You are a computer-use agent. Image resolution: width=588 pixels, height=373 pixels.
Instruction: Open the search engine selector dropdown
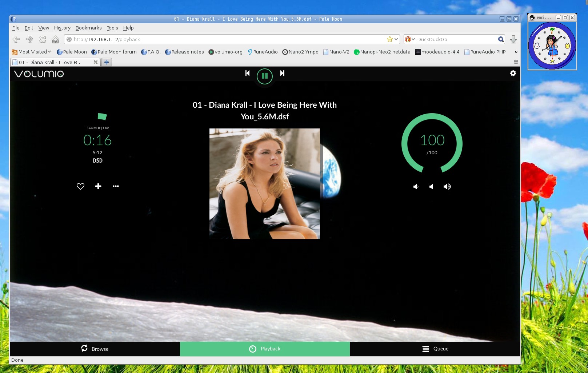410,39
